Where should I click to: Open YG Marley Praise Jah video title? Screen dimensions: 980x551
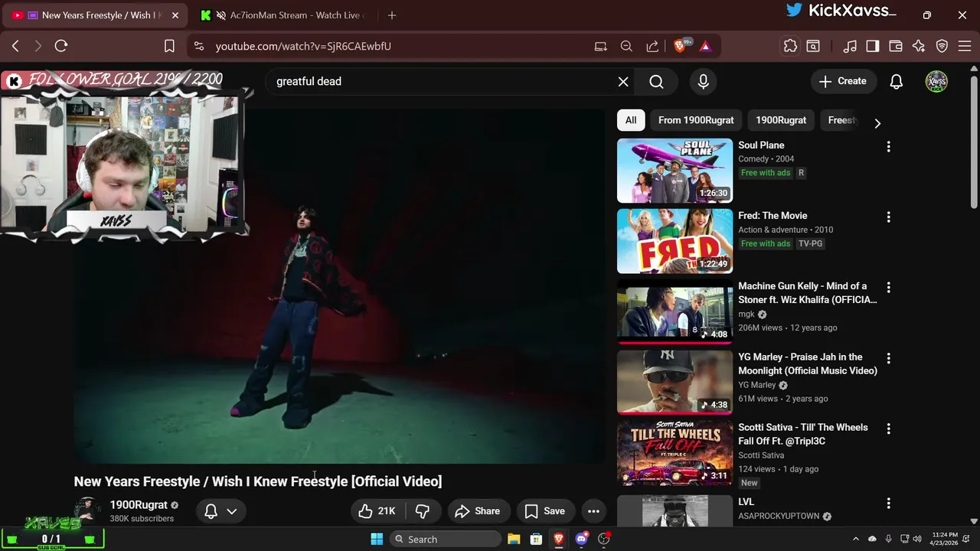tap(808, 364)
